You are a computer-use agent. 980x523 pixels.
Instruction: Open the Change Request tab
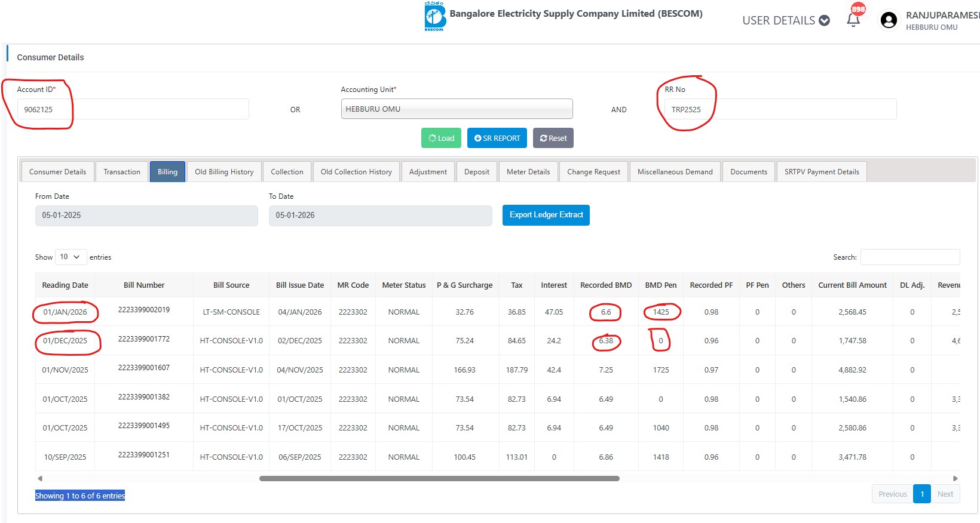click(x=593, y=172)
